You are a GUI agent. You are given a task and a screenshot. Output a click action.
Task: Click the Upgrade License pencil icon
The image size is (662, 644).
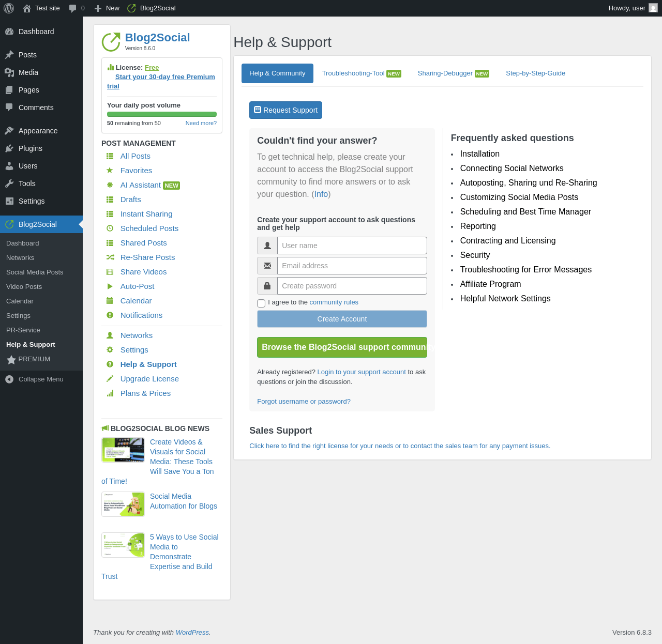pyautogui.click(x=110, y=379)
